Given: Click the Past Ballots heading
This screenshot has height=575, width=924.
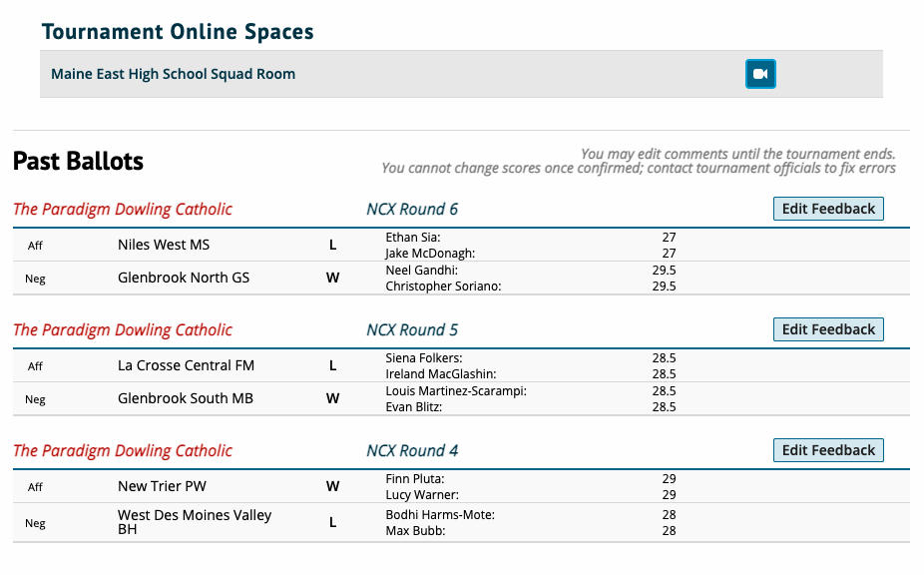Looking at the screenshot, I should point(79,161).
